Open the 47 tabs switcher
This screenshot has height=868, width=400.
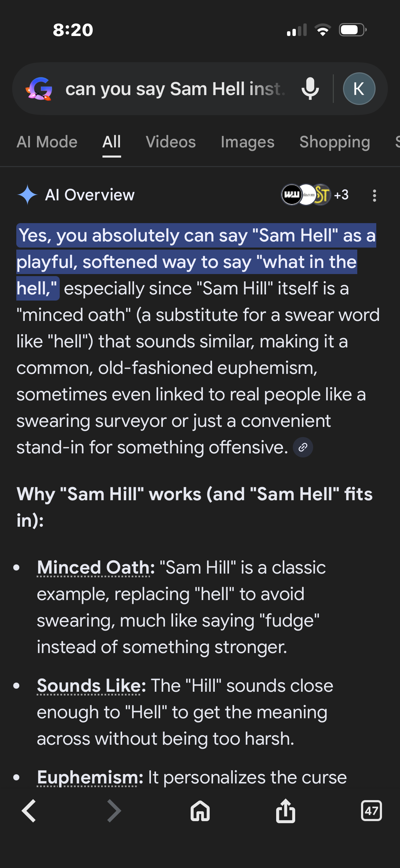coord(371,811)
